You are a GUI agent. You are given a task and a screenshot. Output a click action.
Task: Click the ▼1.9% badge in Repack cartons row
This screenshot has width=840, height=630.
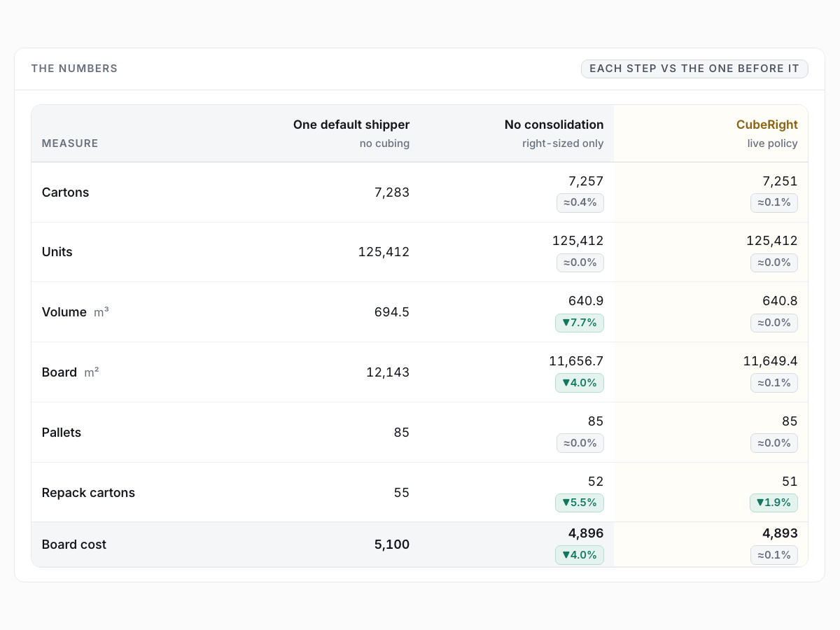(773, 503)
